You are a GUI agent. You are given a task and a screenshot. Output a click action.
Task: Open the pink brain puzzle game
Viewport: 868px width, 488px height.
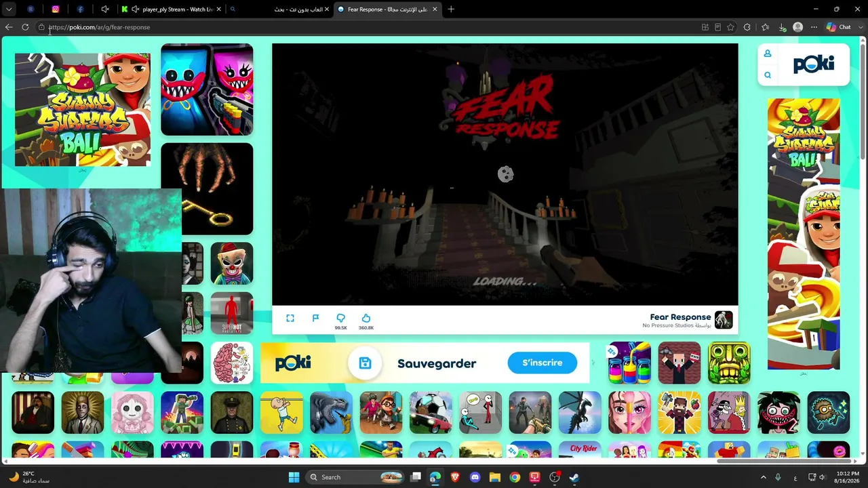(232, 363)
